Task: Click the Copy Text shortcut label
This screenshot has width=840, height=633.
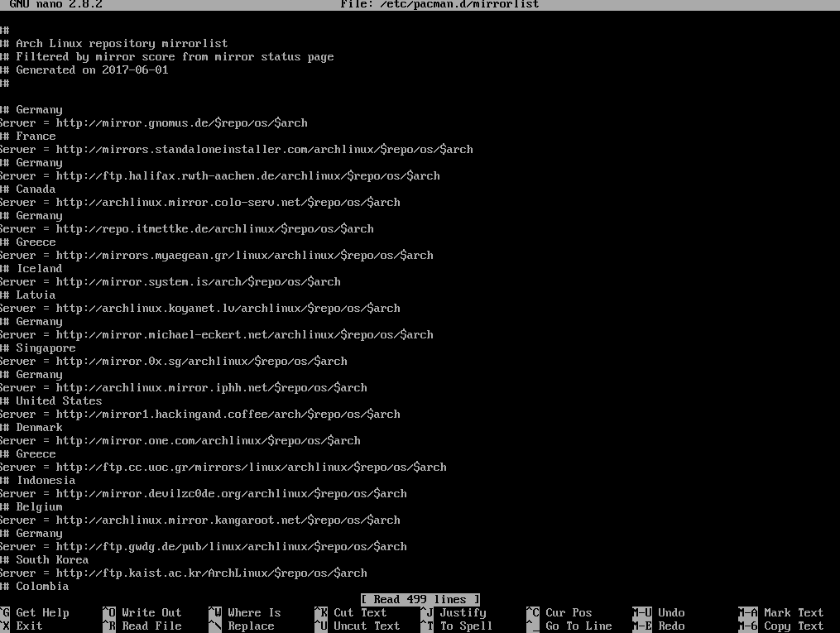Action: click(x=794, y=626)
